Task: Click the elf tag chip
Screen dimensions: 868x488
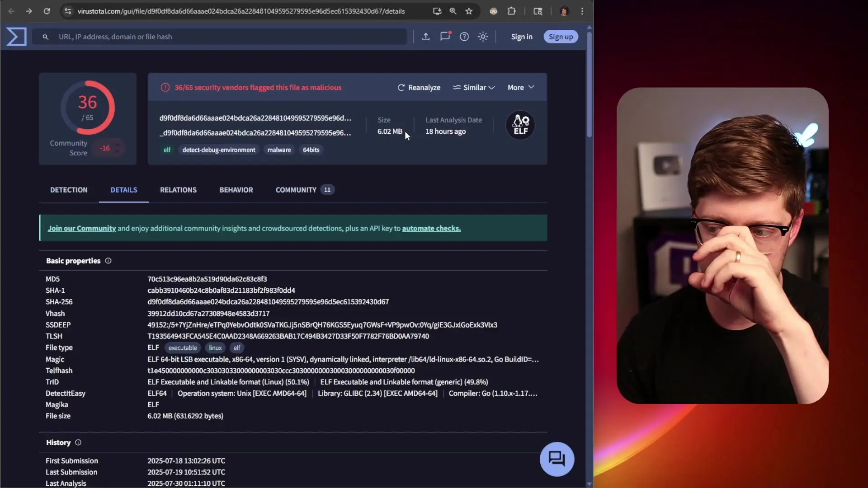Action: [167, 150]
